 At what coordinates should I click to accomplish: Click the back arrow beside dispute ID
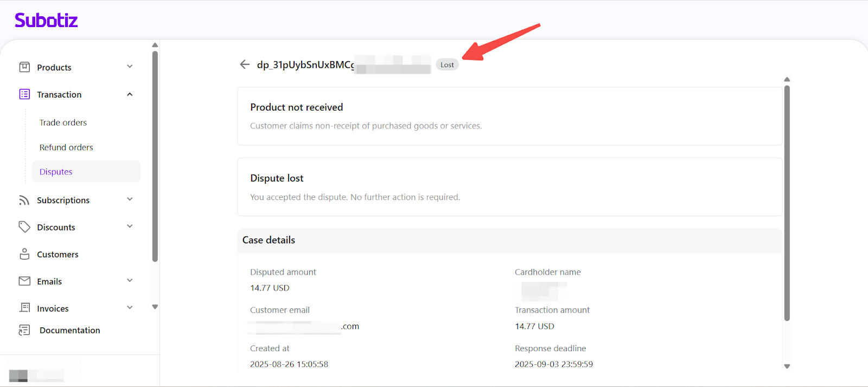[245, 64]
